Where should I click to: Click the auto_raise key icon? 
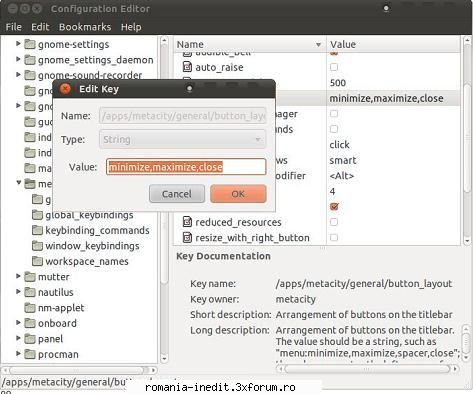187,67
